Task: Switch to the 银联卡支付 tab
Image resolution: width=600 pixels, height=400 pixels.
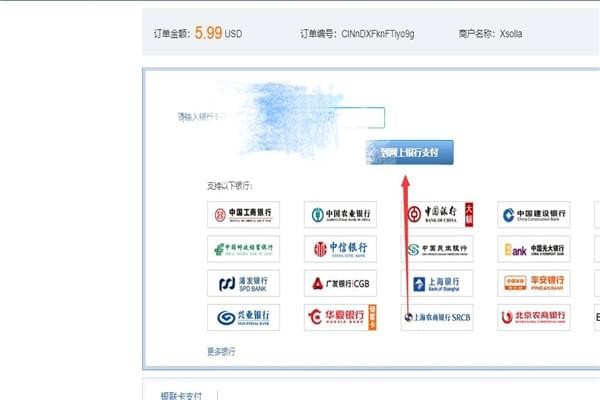Action: 180,394
